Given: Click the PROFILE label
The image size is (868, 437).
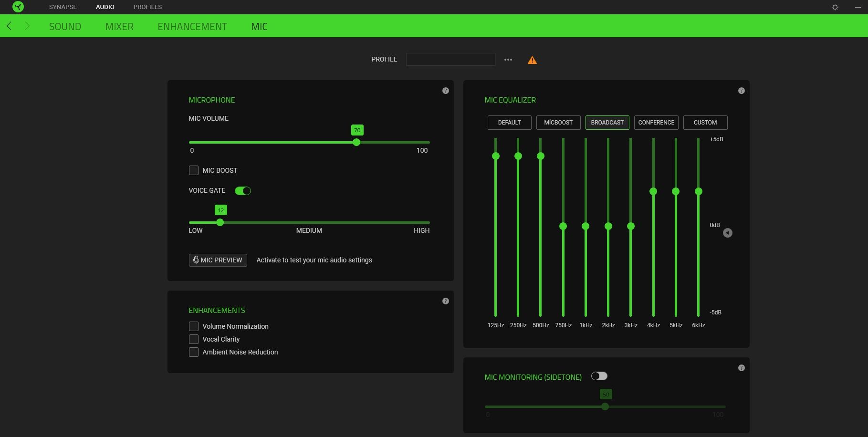Looking at the screenshot, I should click(x=384, y=59).
